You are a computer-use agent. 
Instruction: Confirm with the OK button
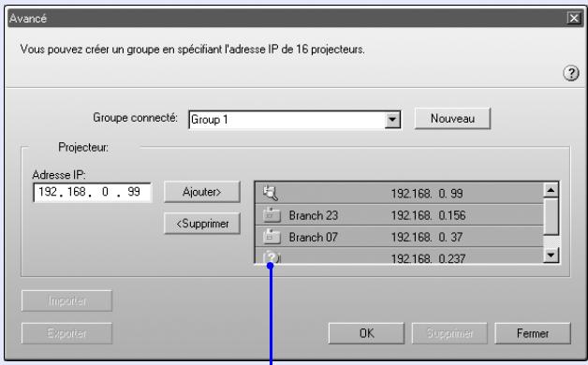(366, 333)
